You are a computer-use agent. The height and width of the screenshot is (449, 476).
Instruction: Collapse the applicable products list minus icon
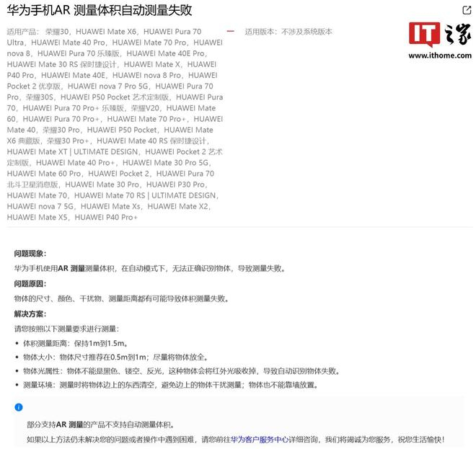coord(230,31)
